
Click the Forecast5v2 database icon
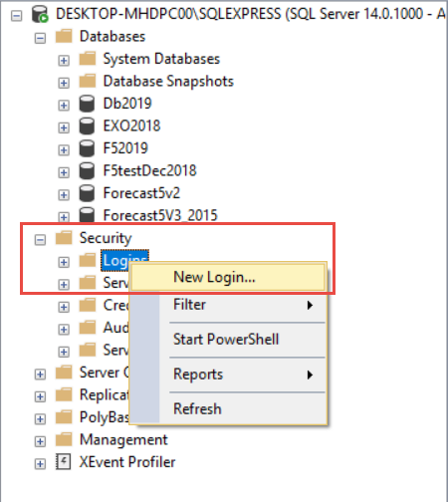(87, 193)
